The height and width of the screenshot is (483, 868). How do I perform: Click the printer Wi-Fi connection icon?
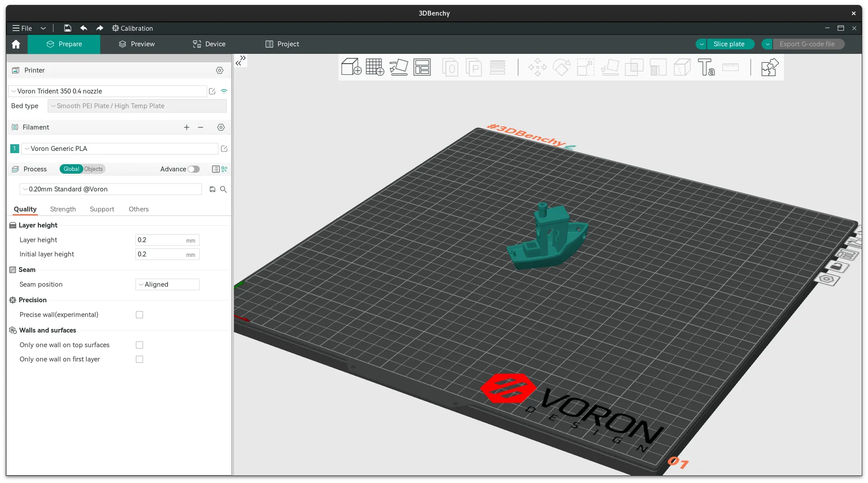pos(224,91)
